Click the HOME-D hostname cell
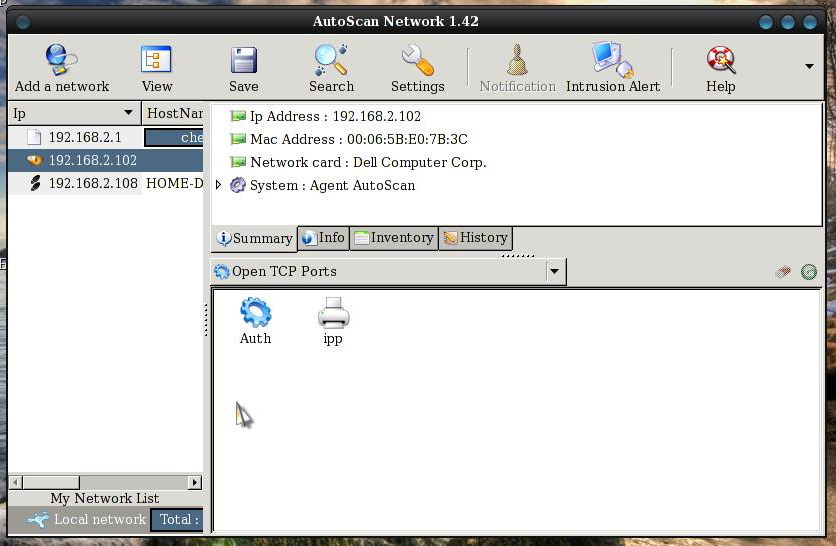Image resolution: width=836 pixels, height=546 pixels. point(174,183)
